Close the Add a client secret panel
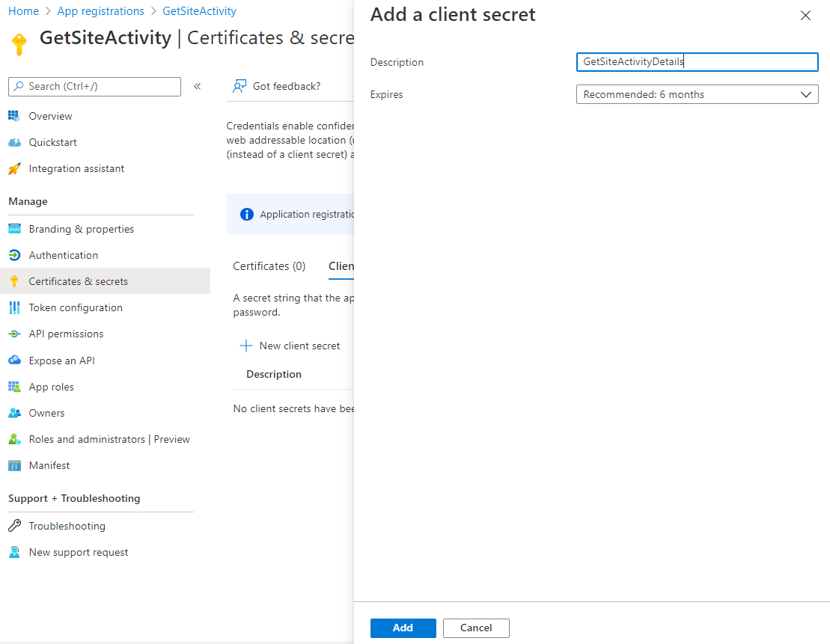This screenshot has width=830, height=644. point(805,16)
